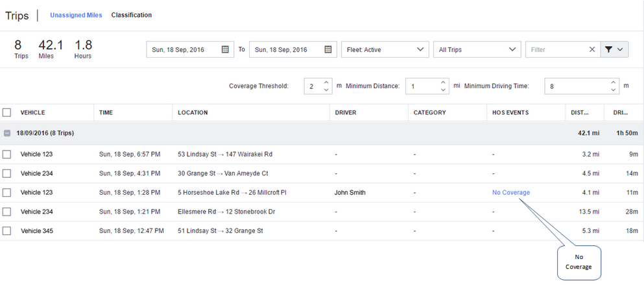
Task: Check the Vehicle 345 trip row
Action: click(6, 230)
